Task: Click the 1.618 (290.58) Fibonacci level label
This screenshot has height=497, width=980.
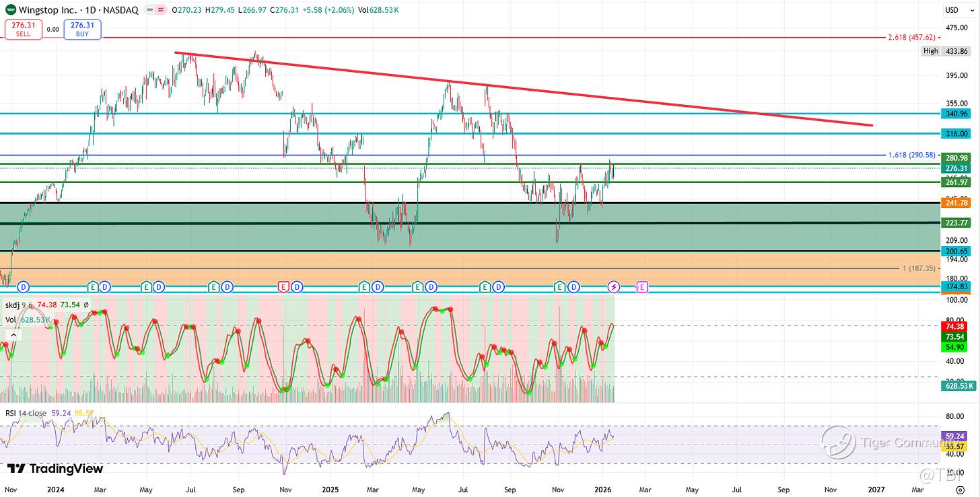Action: (x=912, y=155)
